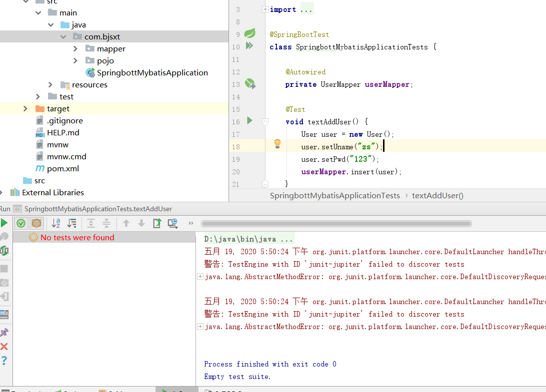This screenshot has height=392, width=546.
Task: Click the @SpringBootTest annotation
Action: 299,34
